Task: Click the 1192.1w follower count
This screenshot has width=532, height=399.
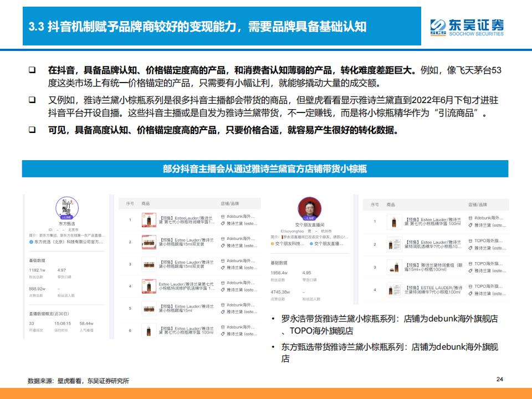Action: [37, 270]
